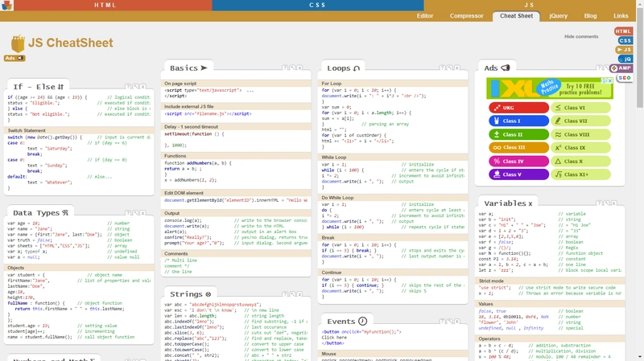Click the Class VI ad button
The height and width of the screenshot is (361, 644).
[x=580, y=108]
